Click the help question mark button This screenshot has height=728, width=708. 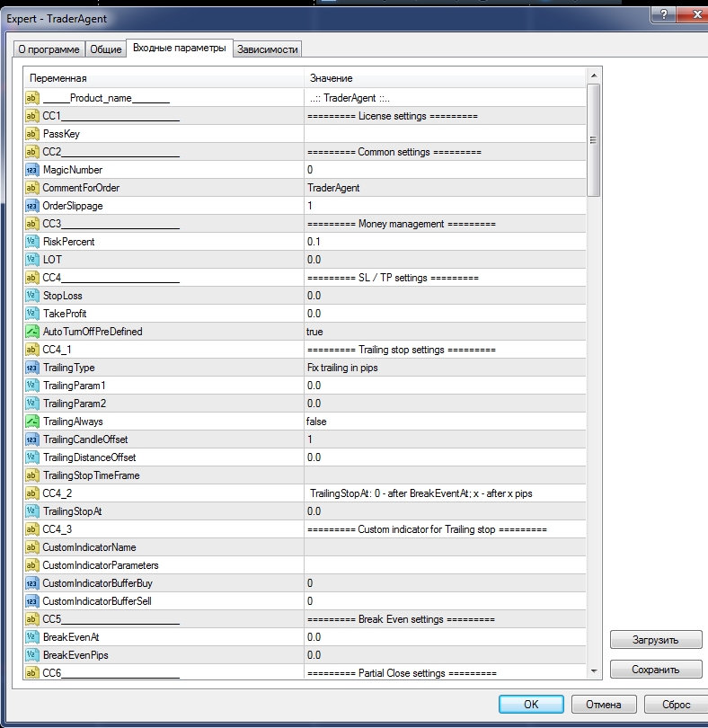point(664,15)
